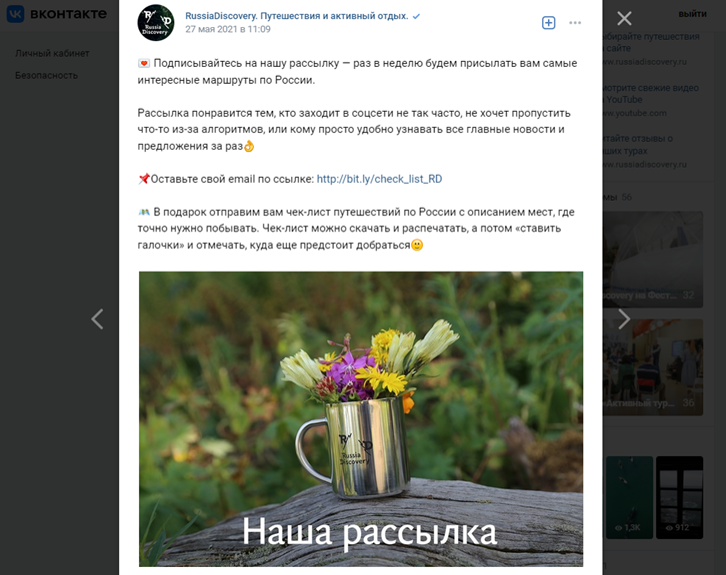
Task: Open the video thumbnail with 912 views
Action: point(679,497)
